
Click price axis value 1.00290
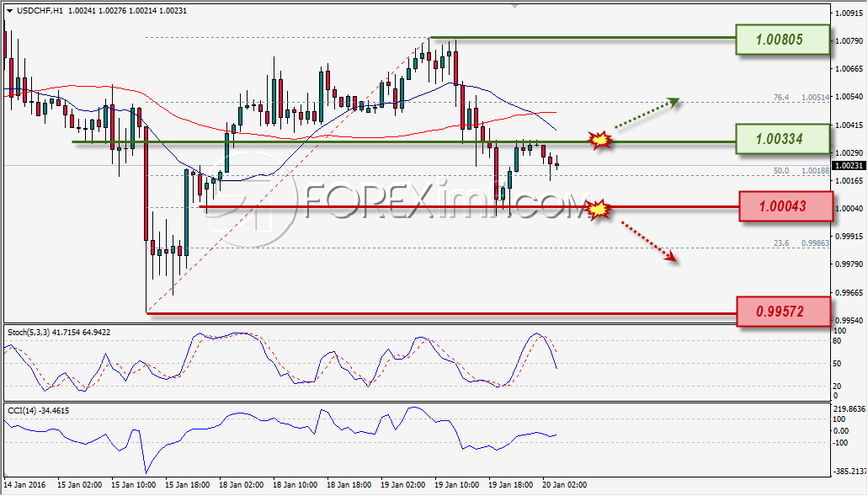pos(849,152)
